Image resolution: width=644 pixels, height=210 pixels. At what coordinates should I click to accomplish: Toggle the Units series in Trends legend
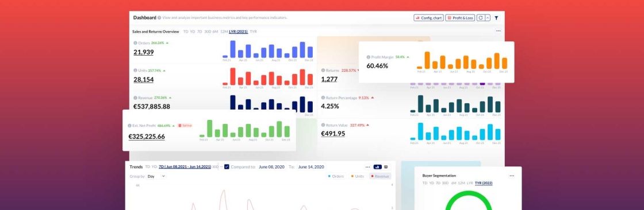pos(357,176)
